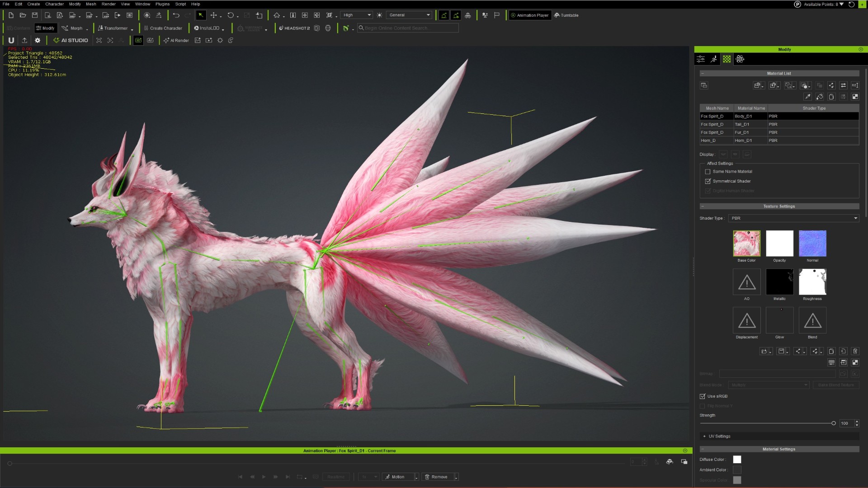Open the Material tab in Modify panel
The height and width of the screenshot is (488, 868).
pos(726,59)
